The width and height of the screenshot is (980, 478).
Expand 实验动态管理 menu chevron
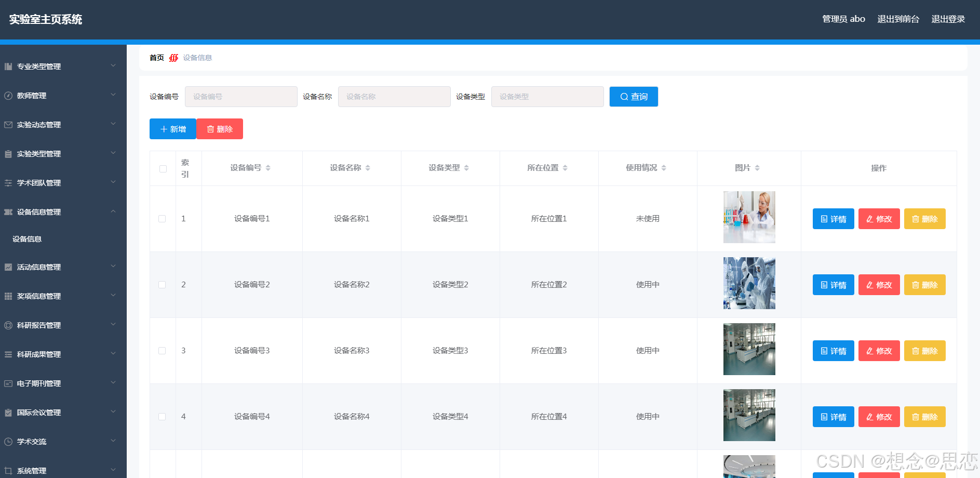[x=113, y=124]
